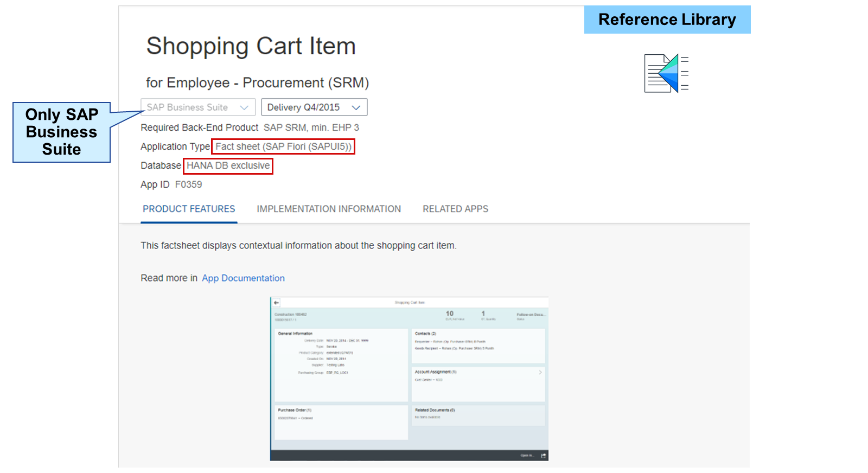The image size is (868, 473).
Task: Go to the Related Apps tab
Action: pyautogui.click(x=456, y=209)
